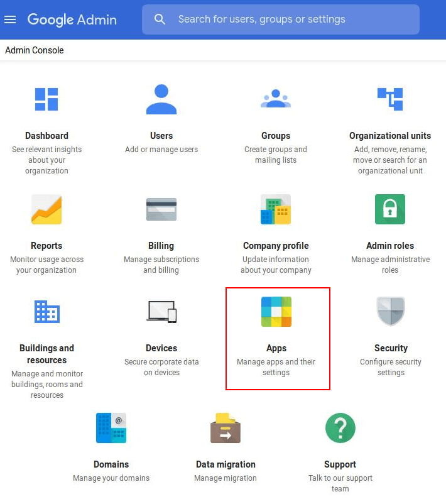Open the hamburger main menu
Screen dimensions: 446x504
pyautogui.click(x=10, y=19)
